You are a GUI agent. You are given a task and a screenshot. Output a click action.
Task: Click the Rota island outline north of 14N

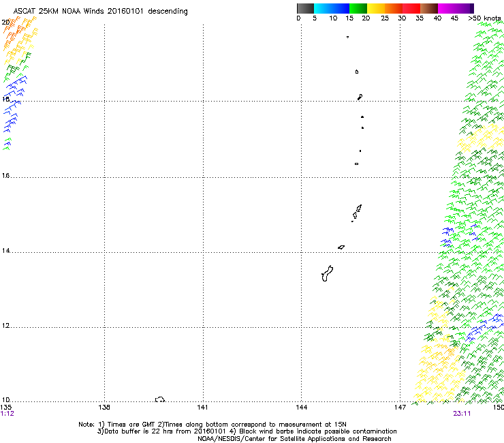click(x=341, y=247)
